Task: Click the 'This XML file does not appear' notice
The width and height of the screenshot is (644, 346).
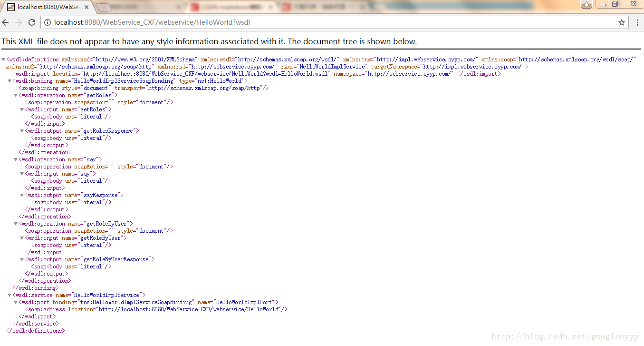Action: (x=209, y=41)
